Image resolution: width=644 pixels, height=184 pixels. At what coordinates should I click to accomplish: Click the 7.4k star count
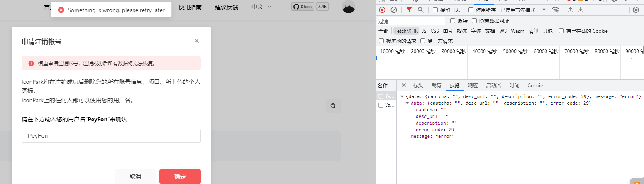pos(322,7)
